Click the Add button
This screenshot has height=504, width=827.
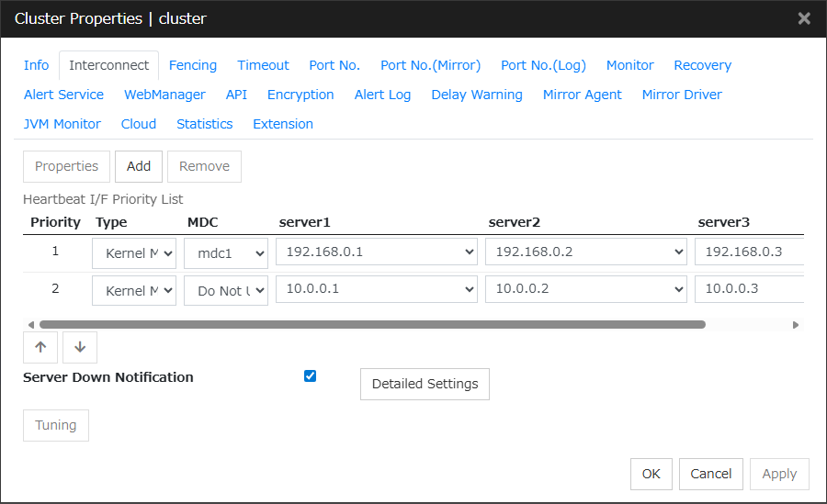point(139,166)
